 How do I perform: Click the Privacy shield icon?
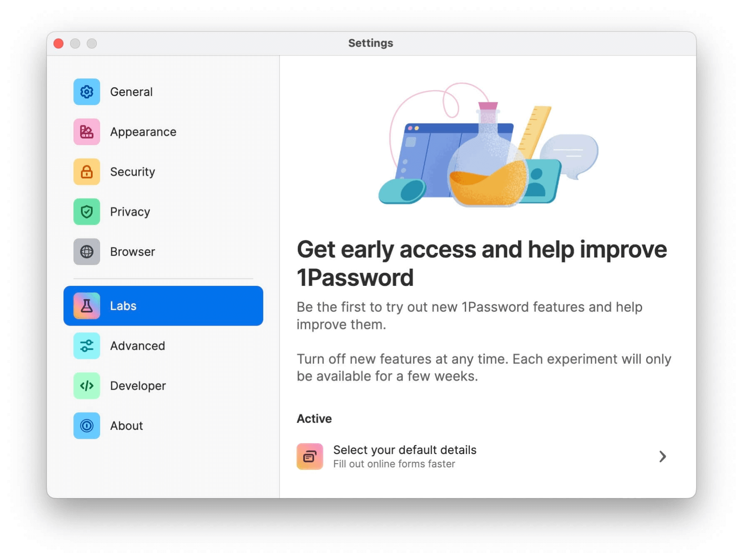click(x=86, y=212)
